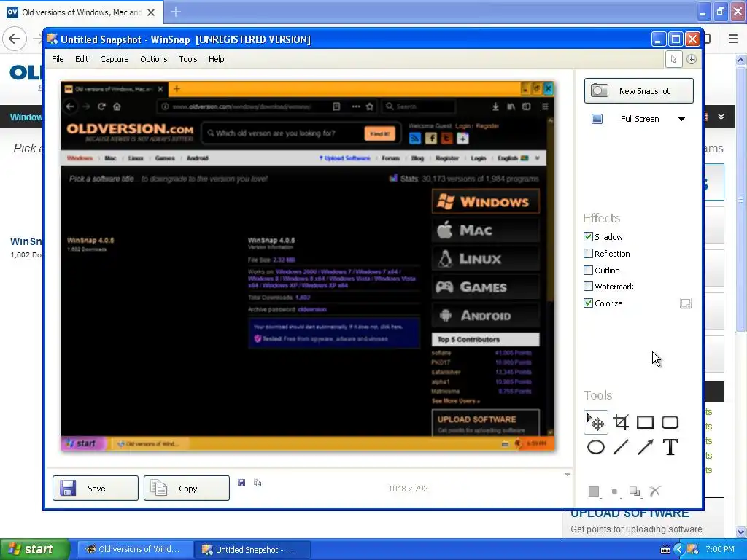Switch to Old versions of Wind... taskbar item

click(135, 549)
